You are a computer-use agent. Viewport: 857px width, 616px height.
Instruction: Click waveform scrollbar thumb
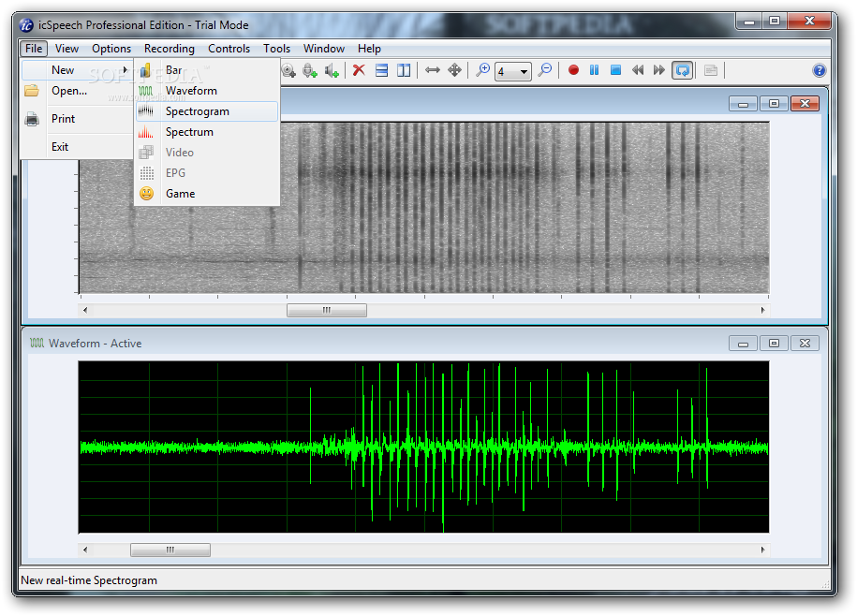170,550
